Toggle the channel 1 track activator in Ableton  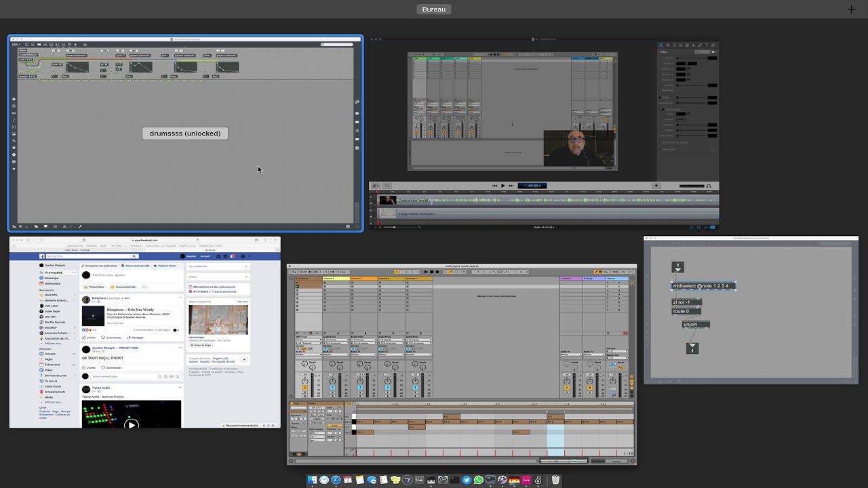pos(332,387)
